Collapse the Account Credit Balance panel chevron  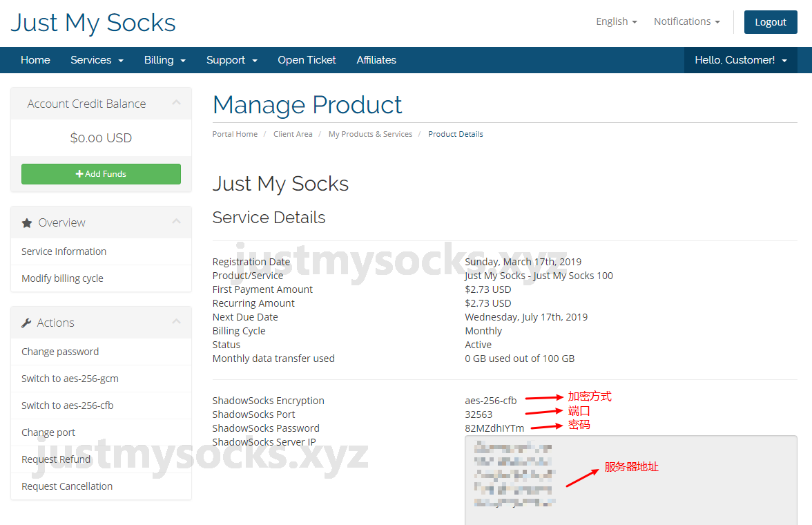point(176,103)
